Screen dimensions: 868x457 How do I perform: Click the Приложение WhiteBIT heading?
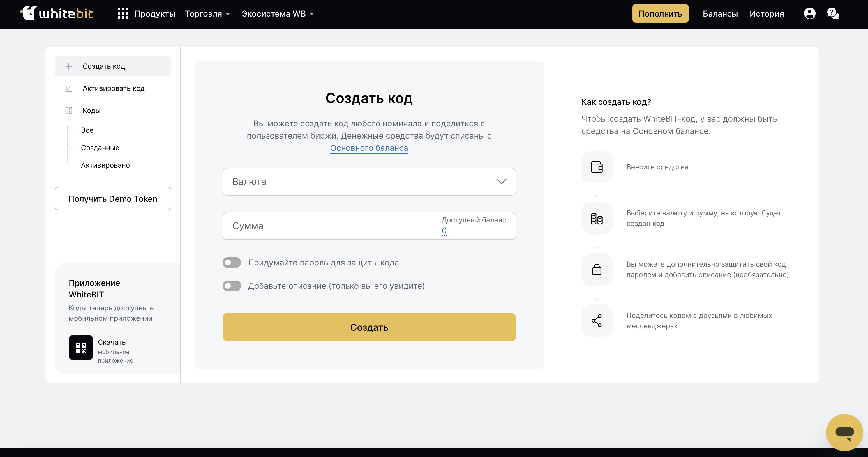coord(94,289)
